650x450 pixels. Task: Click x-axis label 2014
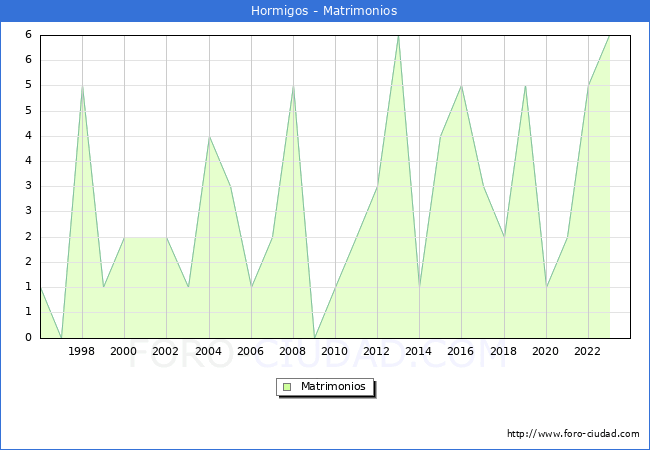[x=419, y=351]
